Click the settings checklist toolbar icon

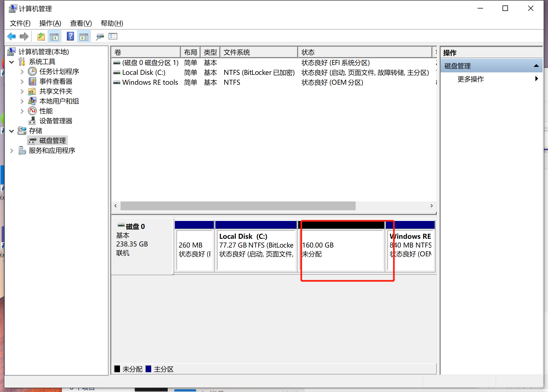coord(113,36)
